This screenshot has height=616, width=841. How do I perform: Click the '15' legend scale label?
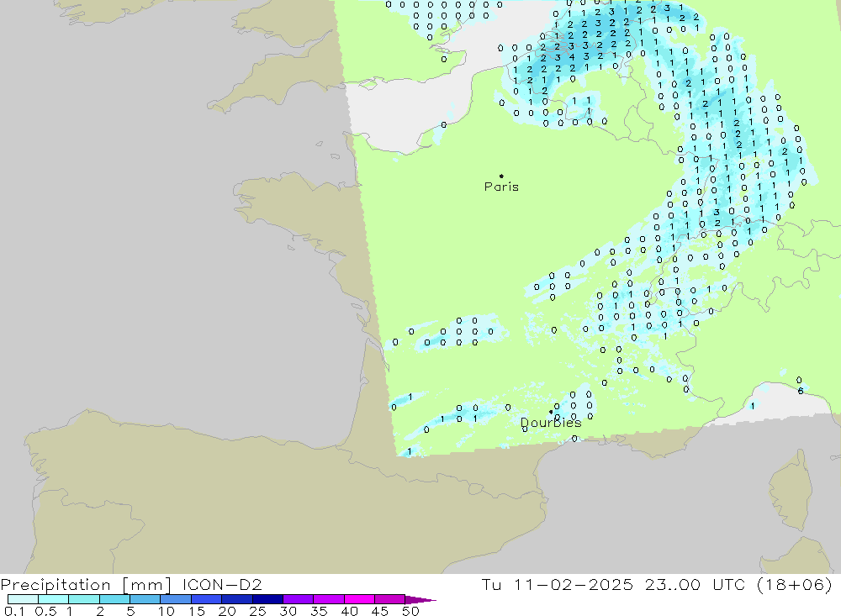click(x=197, y=611)
